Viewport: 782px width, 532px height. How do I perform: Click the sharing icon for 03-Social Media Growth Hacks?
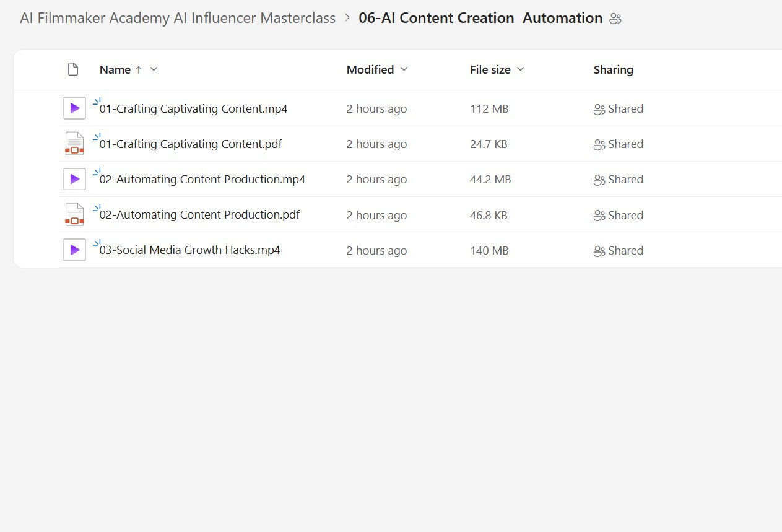pyautogui.click(x=599, y=251)
